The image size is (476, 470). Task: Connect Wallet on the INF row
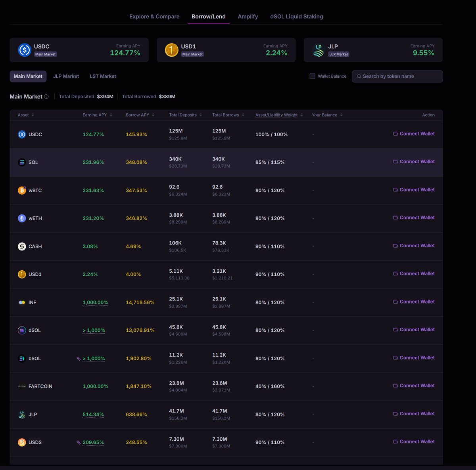[x=414, y=302]
